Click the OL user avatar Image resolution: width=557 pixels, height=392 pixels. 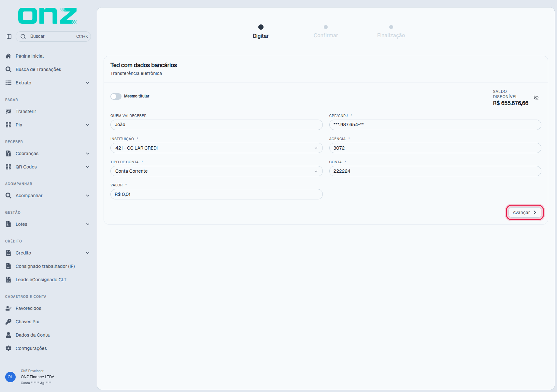coord(10,377)
